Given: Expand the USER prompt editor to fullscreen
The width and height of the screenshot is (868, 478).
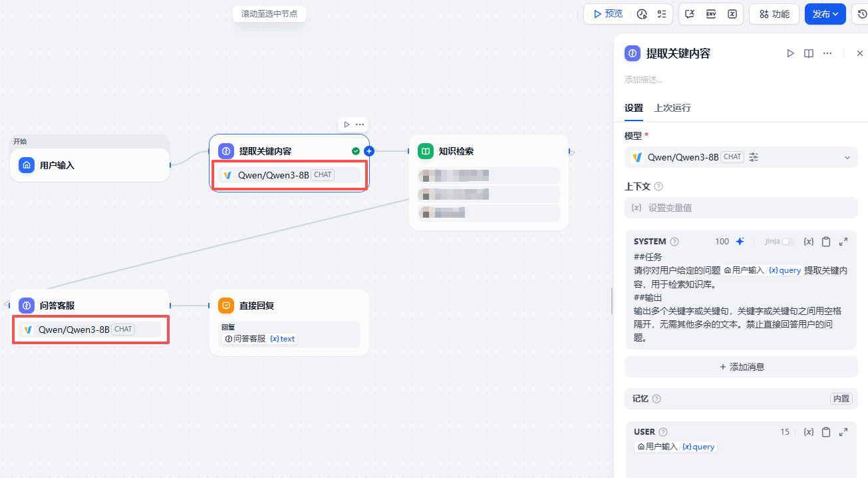Looking at the screenshot, I should click(843, 432).
